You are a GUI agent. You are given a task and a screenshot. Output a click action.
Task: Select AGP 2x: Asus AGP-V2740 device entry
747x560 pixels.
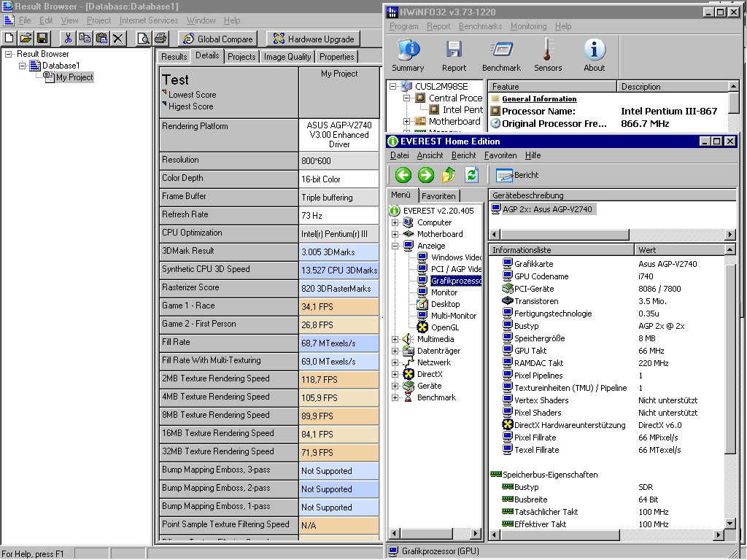542,209
